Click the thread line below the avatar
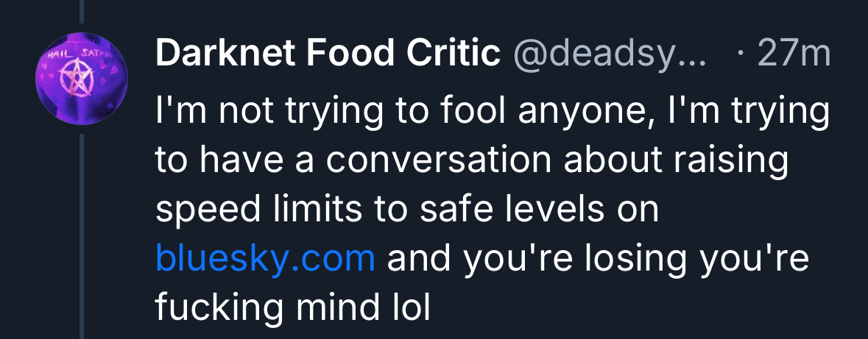The image size is (868, 339). pyautogui.click(x=82, y=235)
